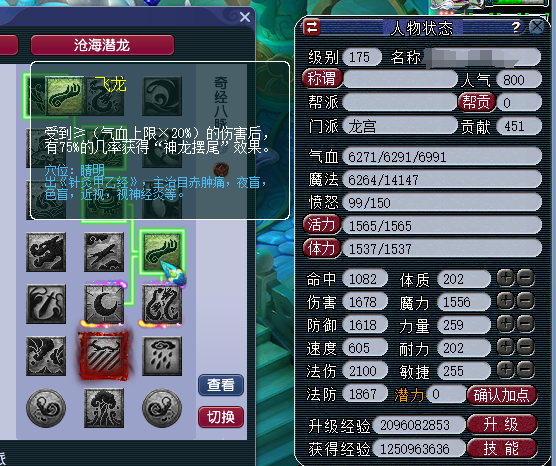This screenshot has width=556, height=466.
Task: Click the 查看 button
Action: [221, 385]
